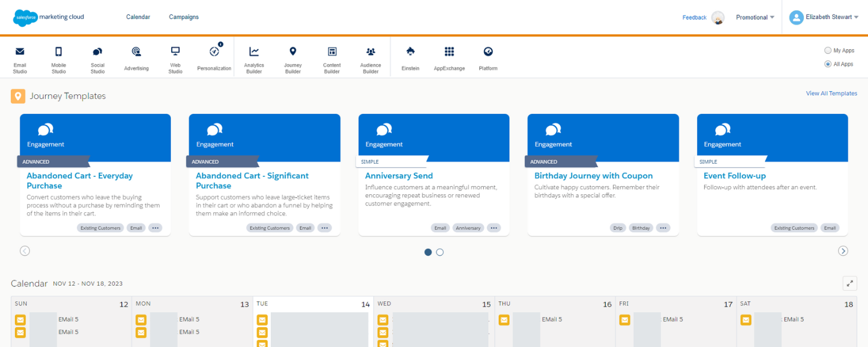The image size is (868, 347).
Task: Click the Journey Templates heading
Action: [68, 96]
